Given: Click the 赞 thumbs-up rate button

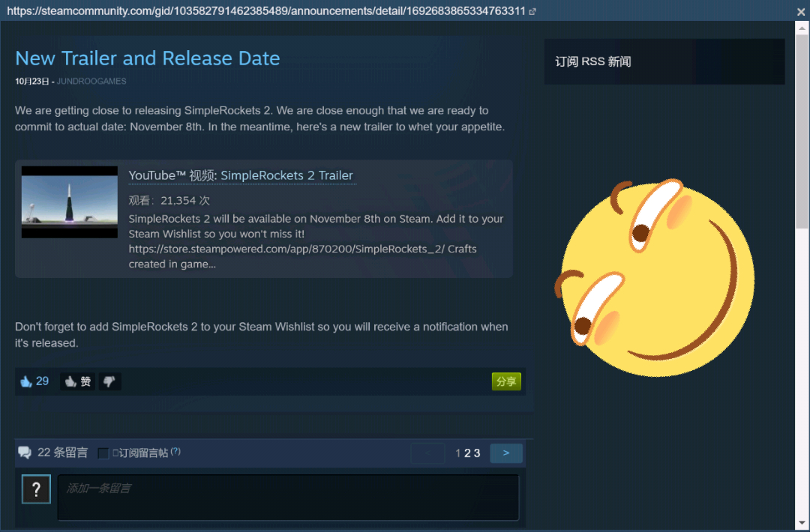Looking at the screenshot, I should 78,381.
